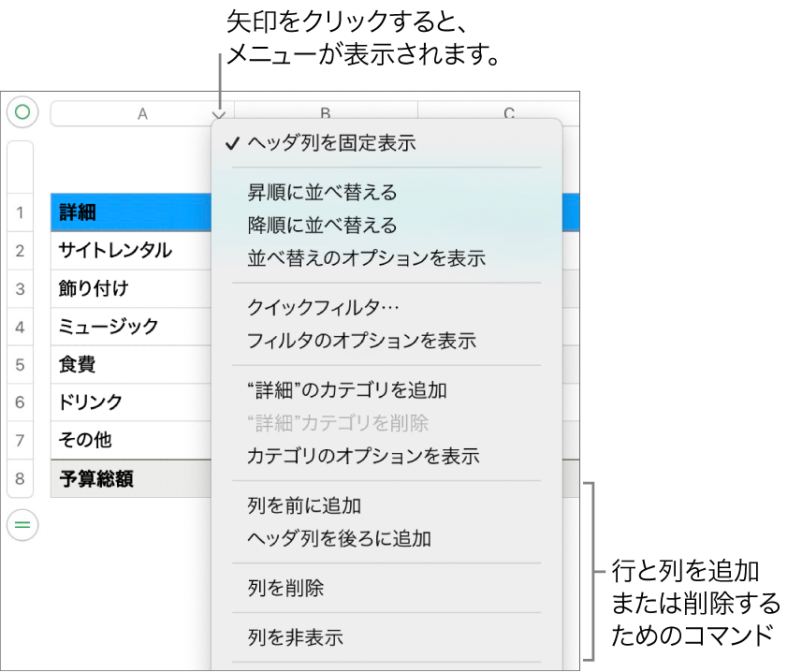Click the 詳細 header cell
Viewport: 802px width, 672px height.
(x=131, y=212)
